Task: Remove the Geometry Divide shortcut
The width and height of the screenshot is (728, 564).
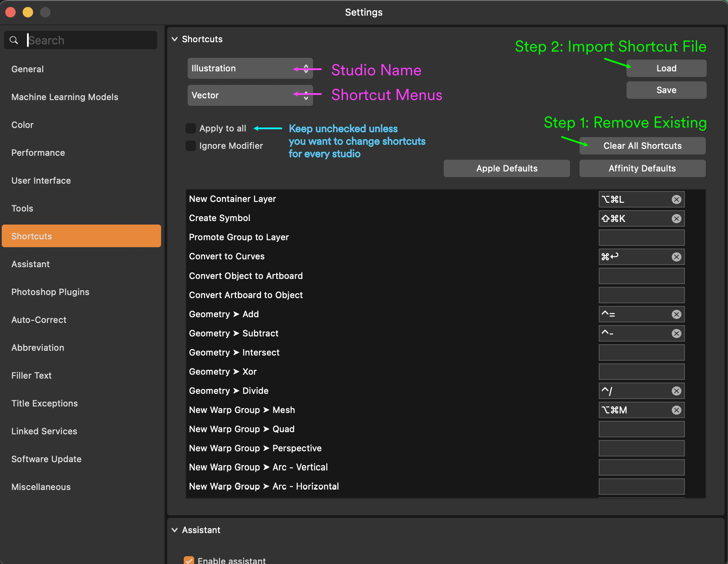Action: pos(676,390)
